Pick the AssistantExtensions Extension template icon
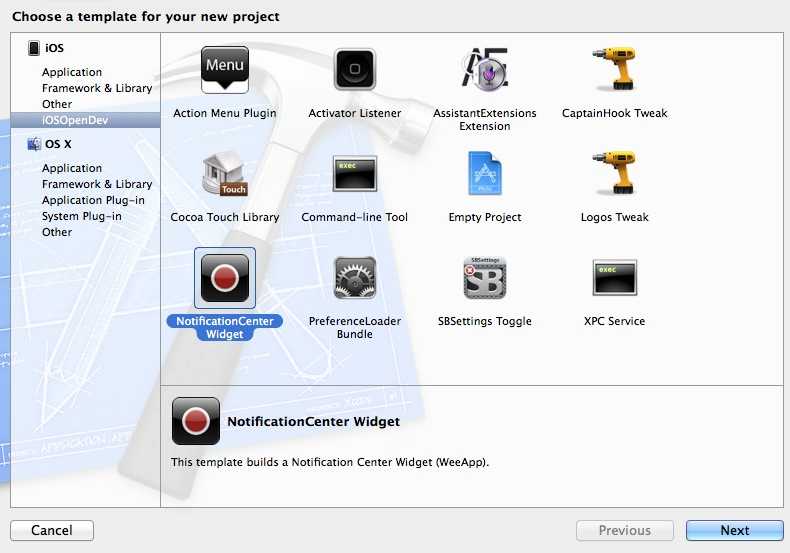Viewport: 790px width, 553px height. (x=485, y=70)
